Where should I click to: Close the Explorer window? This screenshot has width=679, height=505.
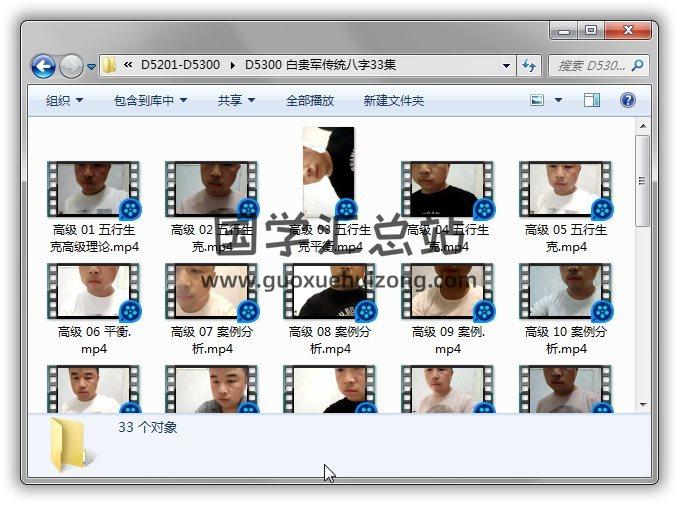click(x=628, y=30)
